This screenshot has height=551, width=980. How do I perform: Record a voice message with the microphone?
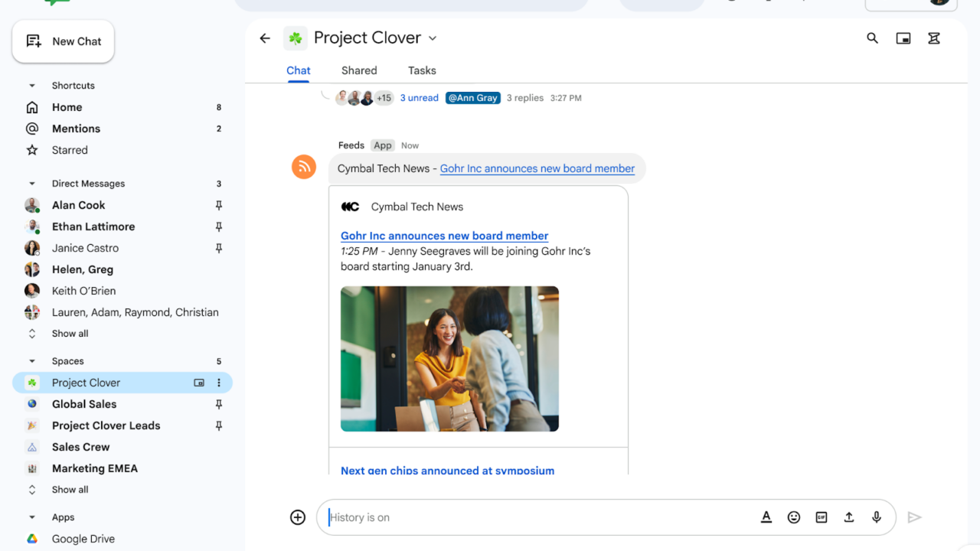coord(877,517)
